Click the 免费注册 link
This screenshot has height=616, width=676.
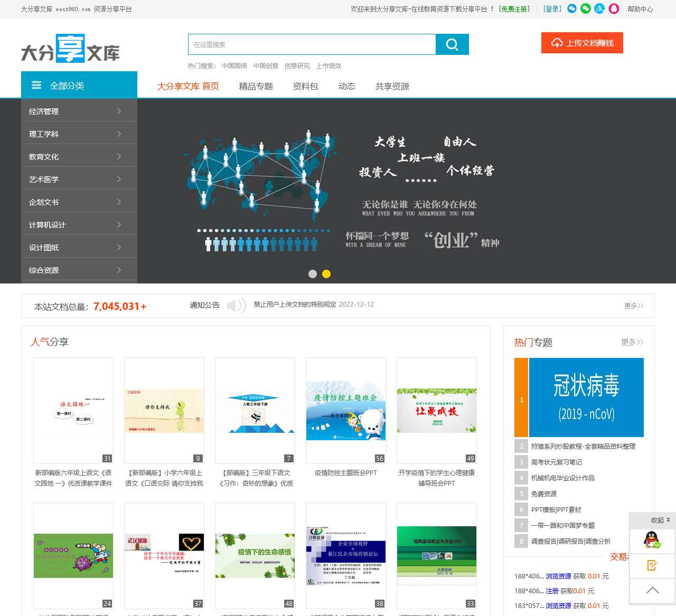pyautogui.click(x=514, y=9)
